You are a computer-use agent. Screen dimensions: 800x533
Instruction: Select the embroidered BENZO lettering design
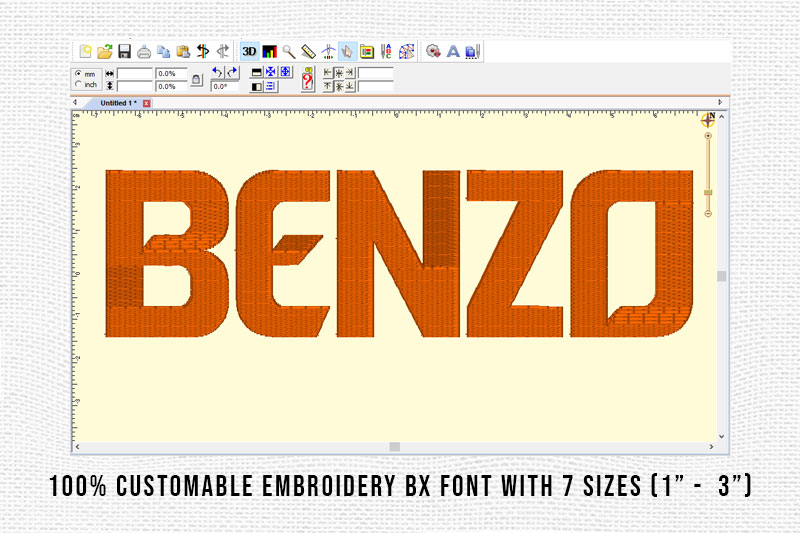pos(399,253)
